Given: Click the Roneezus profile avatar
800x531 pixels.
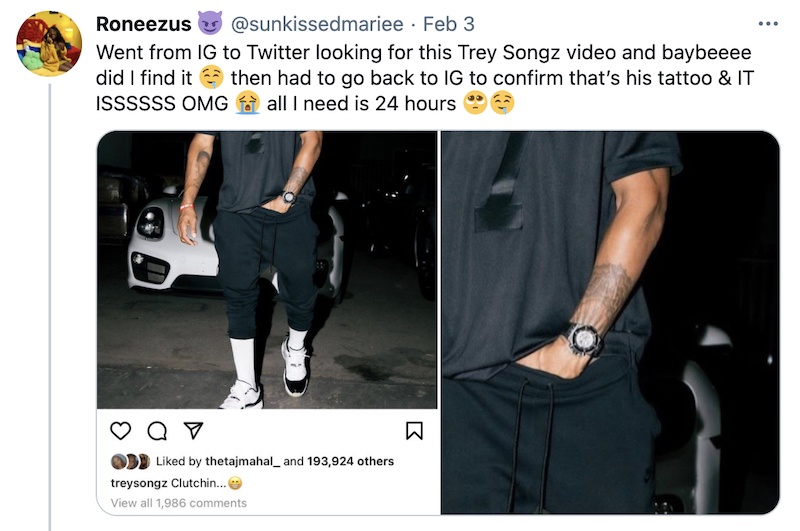Looking at the screenshot, I should point(49,43).
